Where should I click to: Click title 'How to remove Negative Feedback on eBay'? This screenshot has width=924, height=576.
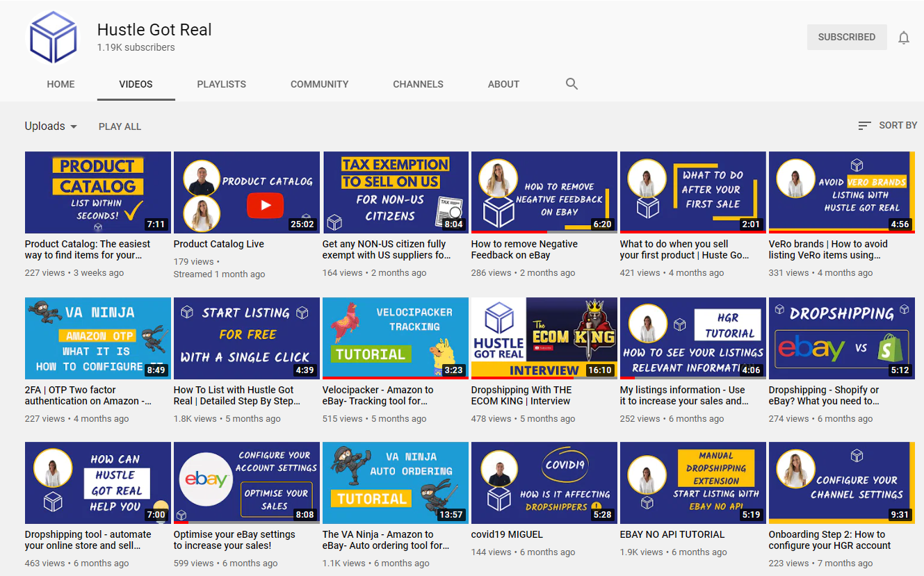[524, 249]
